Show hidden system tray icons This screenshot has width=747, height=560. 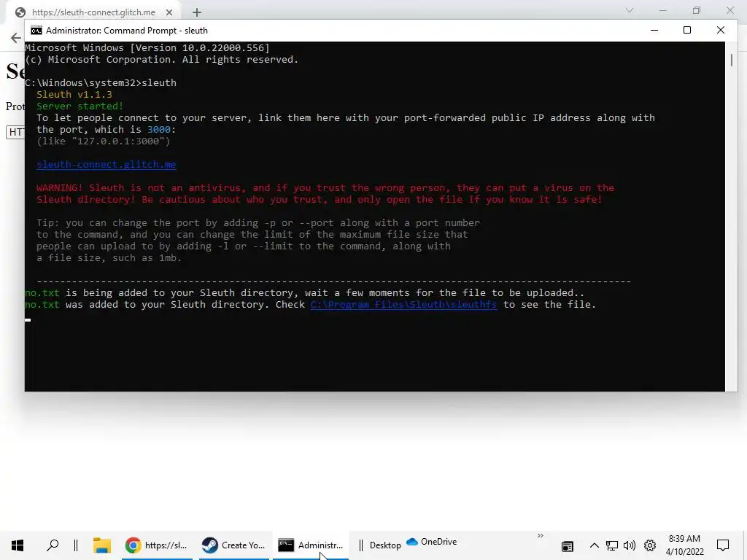[x=594, y=545]
